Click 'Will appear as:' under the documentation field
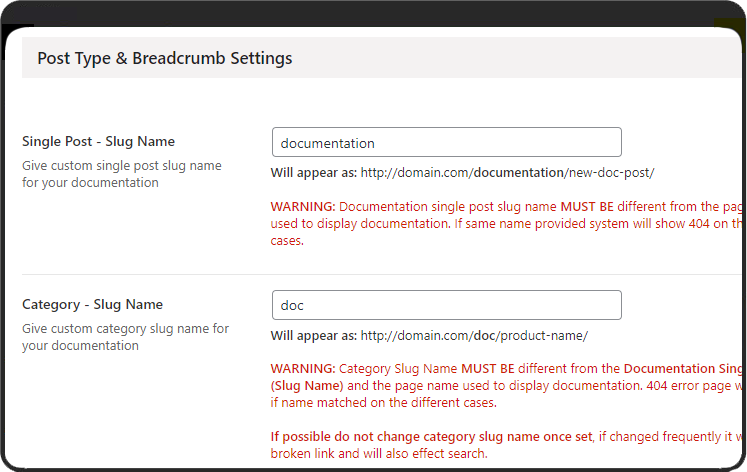Image resolution: width=747 pixels, height=472 pixels. pos(314,173)
